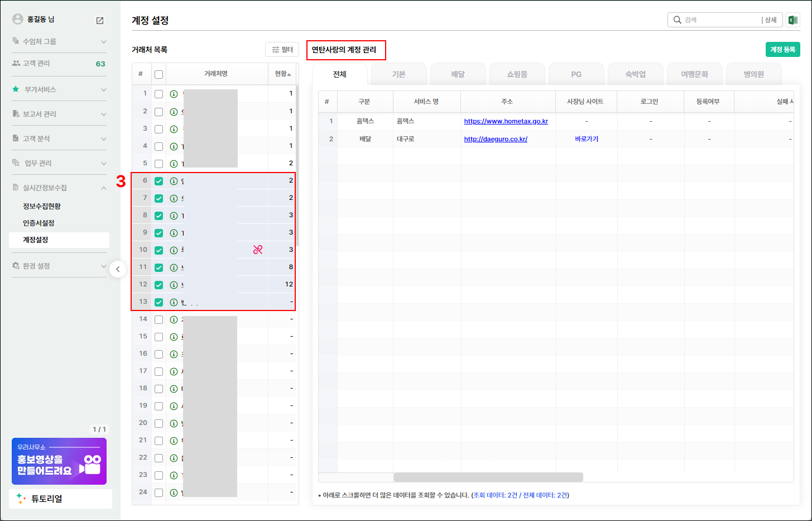812x521 pixels.
Task: Collapse sidebar with the left arrow button
Action: click(117, 269)
